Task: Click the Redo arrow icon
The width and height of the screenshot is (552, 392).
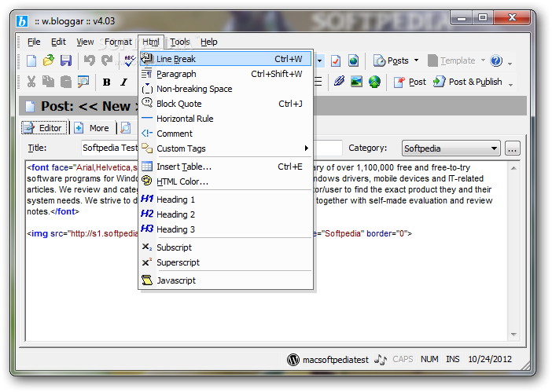Action: [107, 60]
